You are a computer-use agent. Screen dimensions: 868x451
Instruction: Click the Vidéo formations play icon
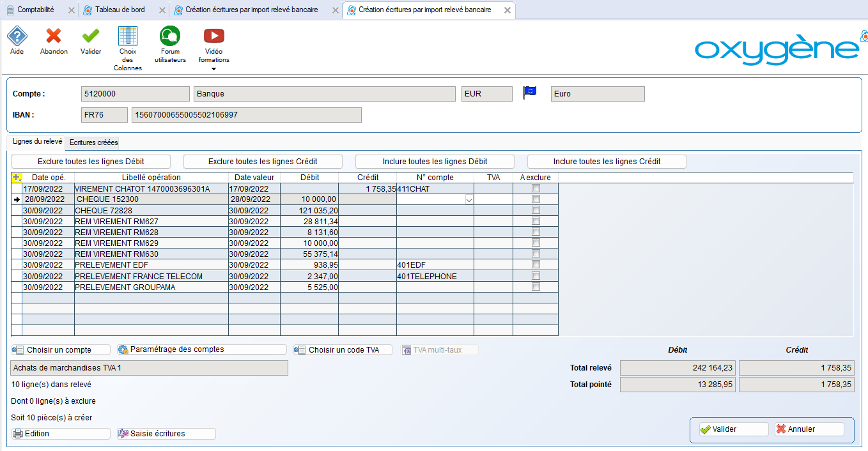coord(213,36)
